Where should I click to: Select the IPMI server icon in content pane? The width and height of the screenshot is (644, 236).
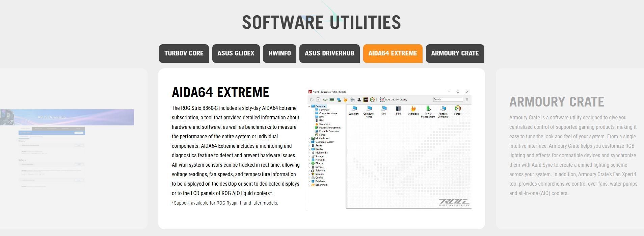(398, 109)
